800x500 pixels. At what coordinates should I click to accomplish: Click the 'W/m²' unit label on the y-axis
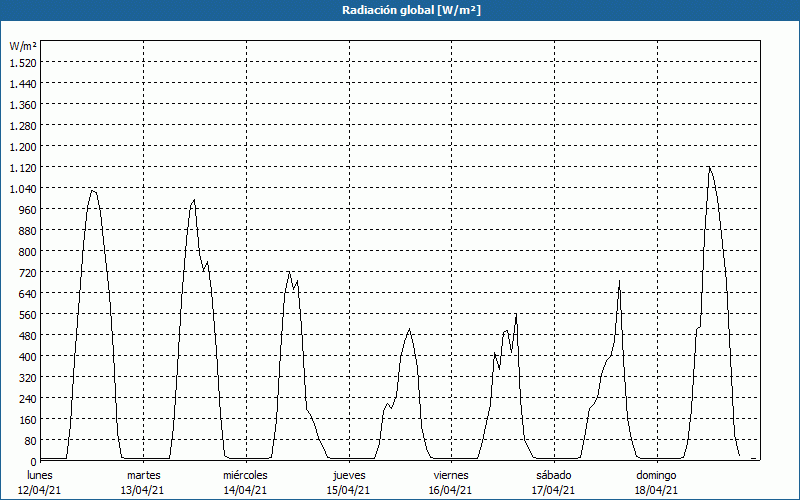23,46
